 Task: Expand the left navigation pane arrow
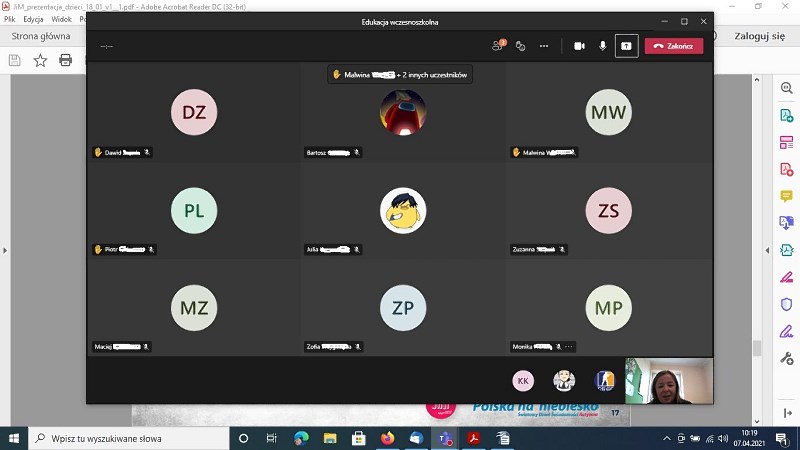[x=5, y=250]
